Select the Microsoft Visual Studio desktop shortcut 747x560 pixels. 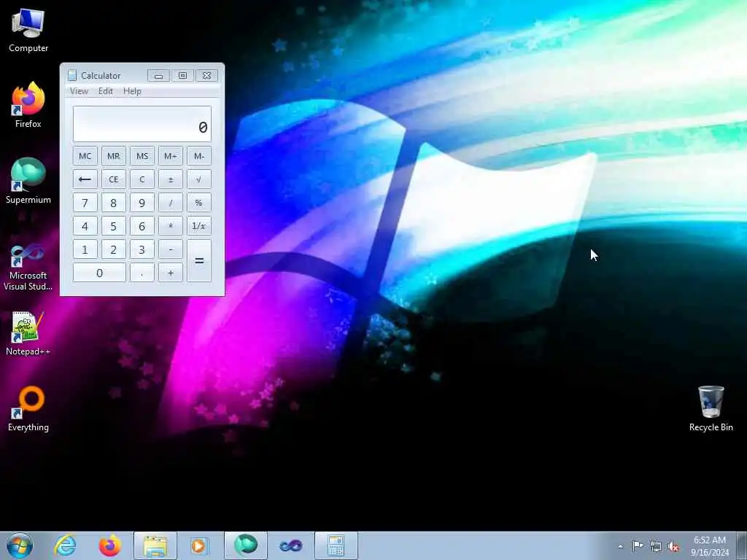28,268
